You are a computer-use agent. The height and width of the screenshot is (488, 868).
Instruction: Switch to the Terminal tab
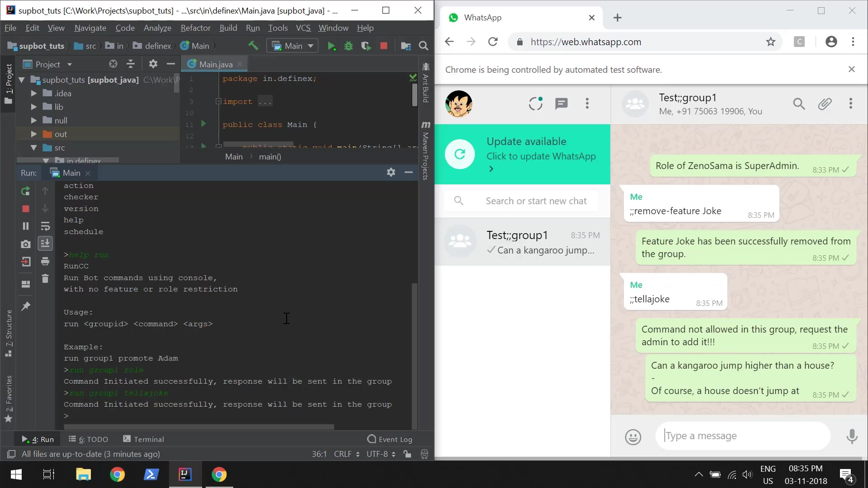[x=148, y=439]
